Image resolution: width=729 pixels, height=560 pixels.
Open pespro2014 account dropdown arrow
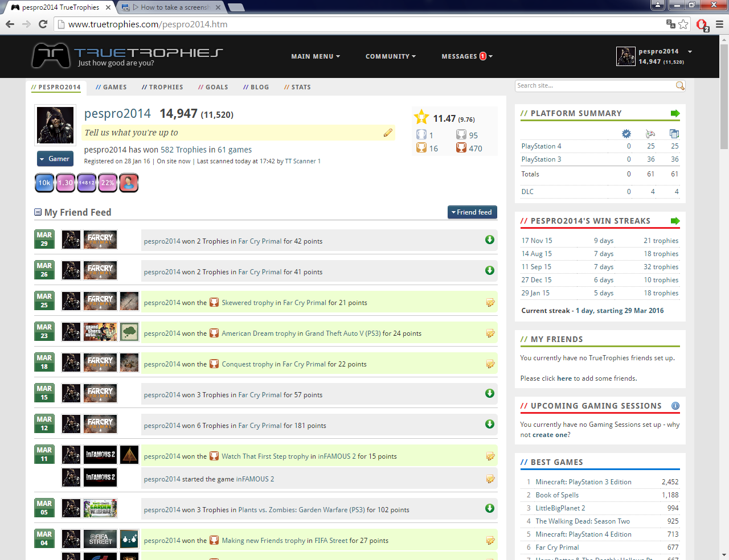tap(690, 52)
